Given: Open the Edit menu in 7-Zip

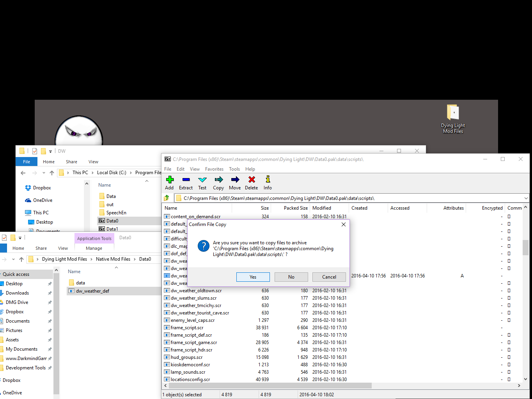Looking at the screenshot, I should (181, 169).
